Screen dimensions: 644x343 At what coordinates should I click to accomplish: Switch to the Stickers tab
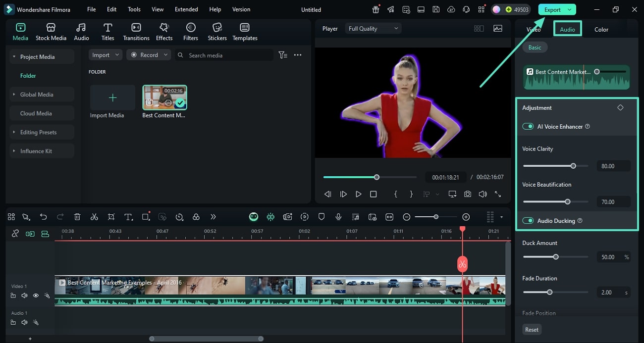217,32
